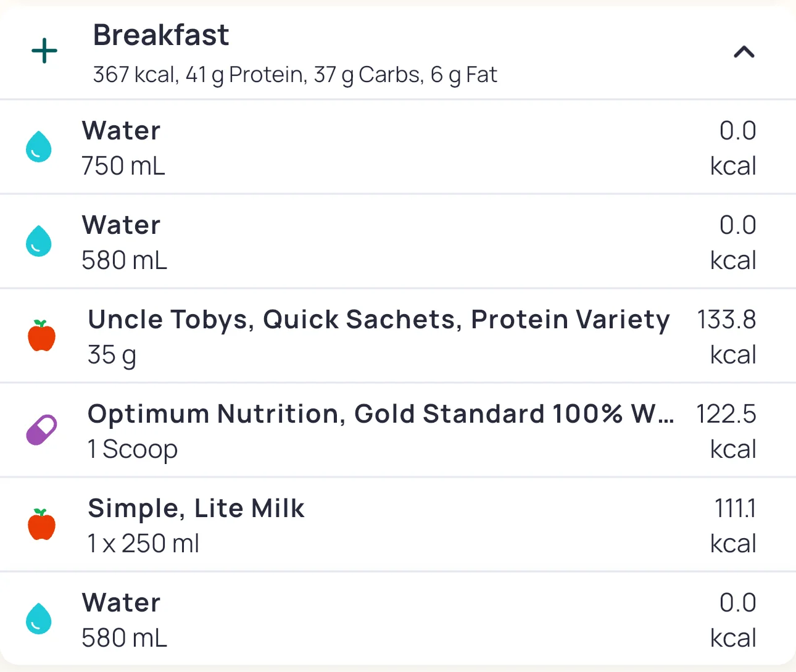Click droplet icon in bottom Water row
The height and width of the screenshot is (672, 796).
point(38,619)
